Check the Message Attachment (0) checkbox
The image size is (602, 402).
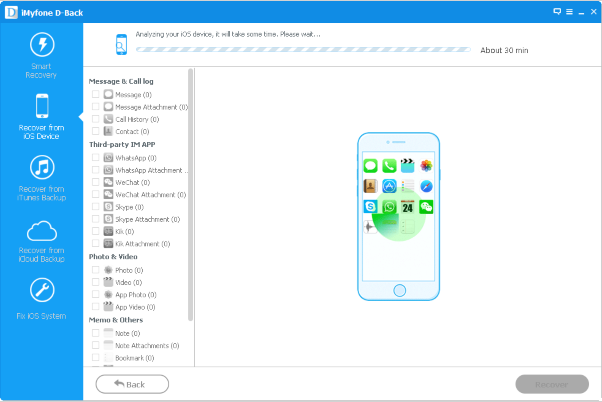click(96, 106)
